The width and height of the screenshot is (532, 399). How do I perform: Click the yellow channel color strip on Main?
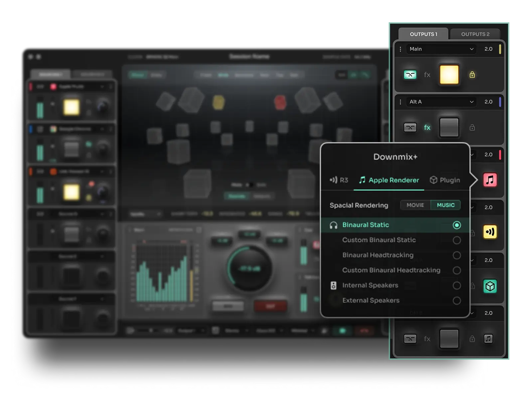pos(500,49)
